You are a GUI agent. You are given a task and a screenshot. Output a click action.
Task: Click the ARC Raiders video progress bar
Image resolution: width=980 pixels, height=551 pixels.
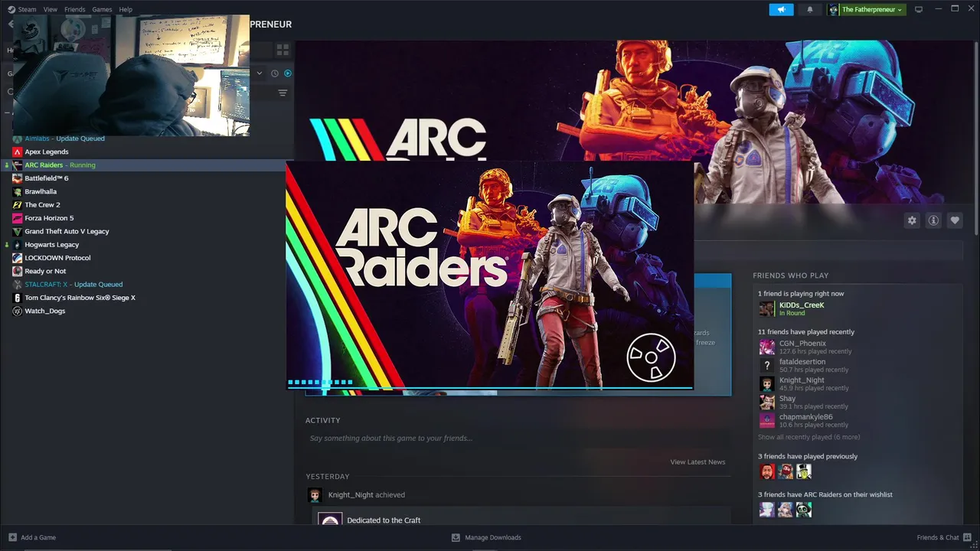(490, 387)
